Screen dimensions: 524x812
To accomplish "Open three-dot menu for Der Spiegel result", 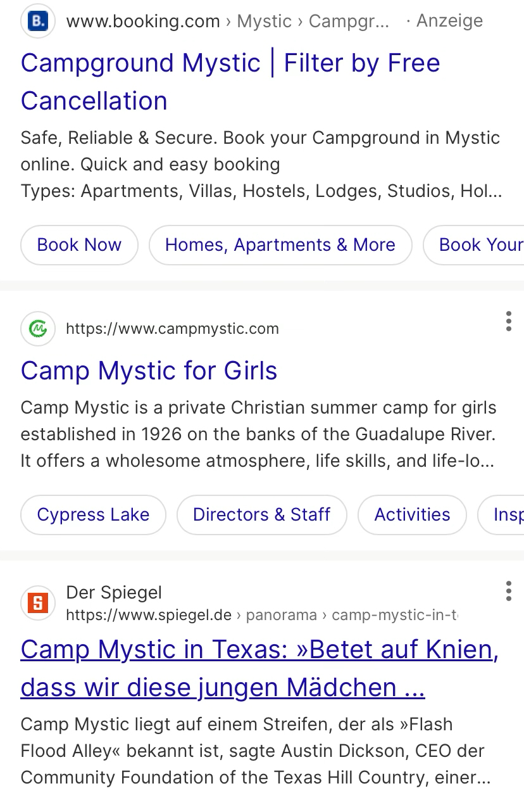I will [508, 592].
